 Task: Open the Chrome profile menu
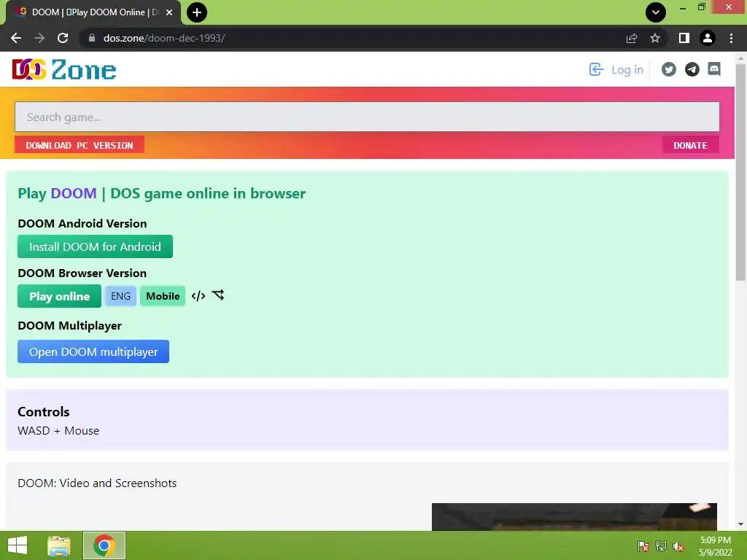[x=708, y=38]
